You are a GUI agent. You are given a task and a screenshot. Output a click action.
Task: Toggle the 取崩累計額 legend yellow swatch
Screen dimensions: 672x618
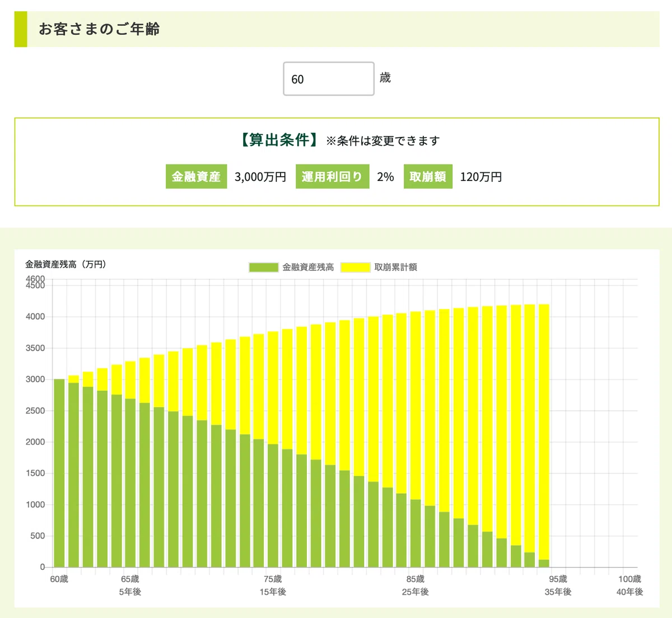pyautogui.click(x=356, y=267)
